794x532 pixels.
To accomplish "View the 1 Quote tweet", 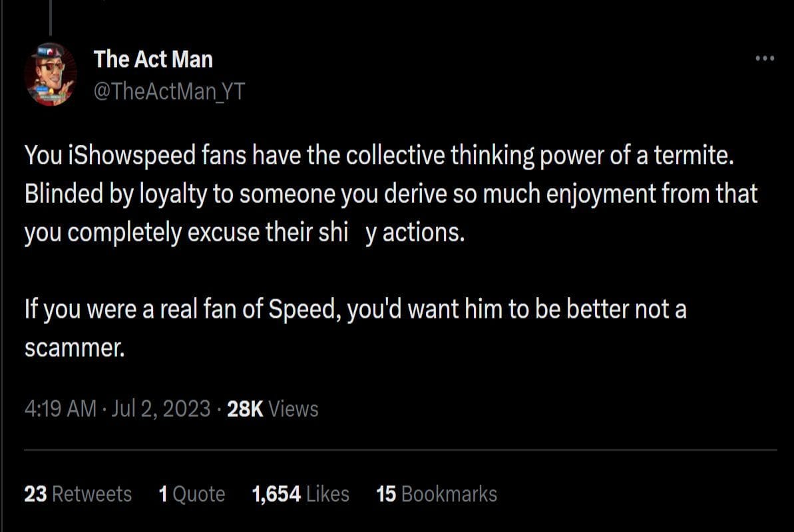I will click(192, 494).
